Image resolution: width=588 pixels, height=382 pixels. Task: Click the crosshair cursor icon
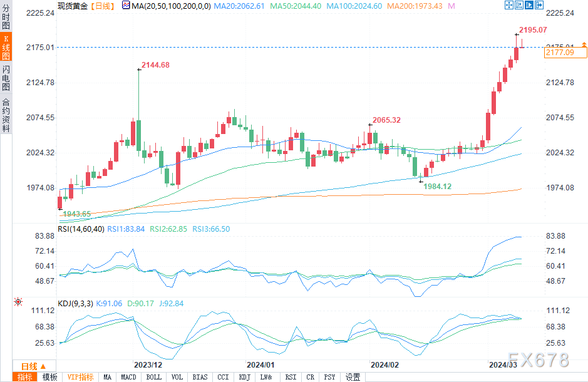tap(509, 5)
